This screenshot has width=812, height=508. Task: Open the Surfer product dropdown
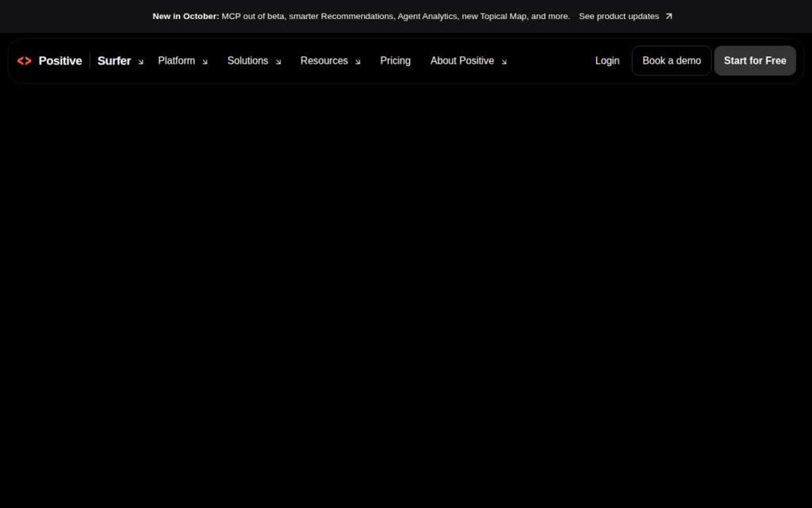121,61
